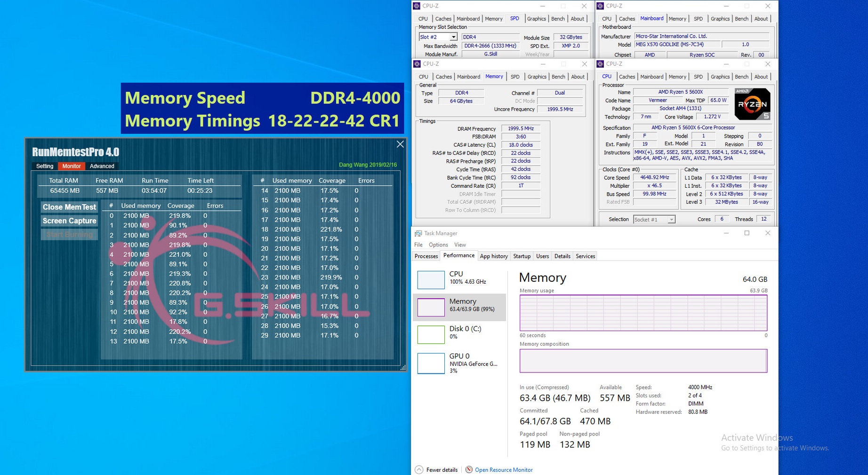Open the View menu in Task Manager

tap(460, 245)
